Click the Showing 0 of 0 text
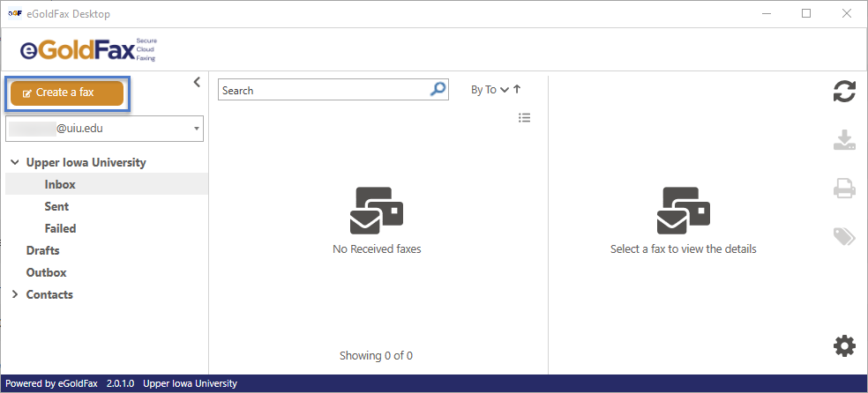868x393 pixels. coord(376,355)
